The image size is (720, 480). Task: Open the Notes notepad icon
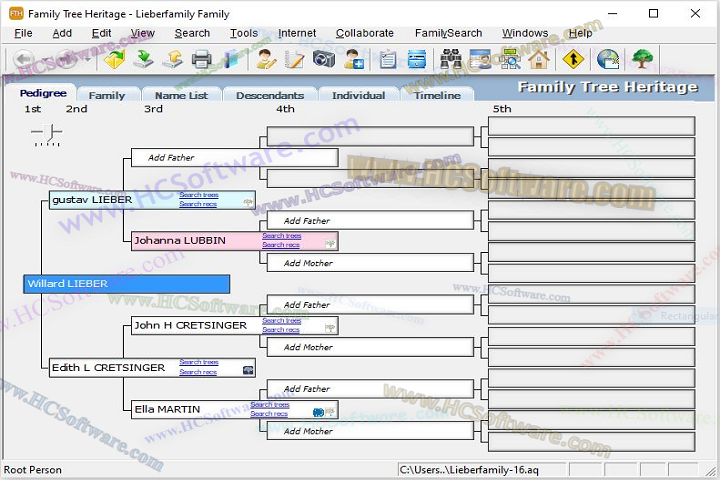pos(294,59)
